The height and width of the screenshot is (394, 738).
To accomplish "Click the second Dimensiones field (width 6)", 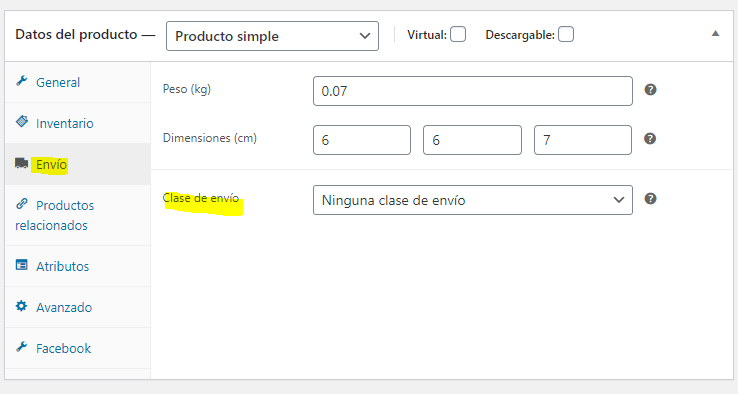I will [x=473, y=140].
